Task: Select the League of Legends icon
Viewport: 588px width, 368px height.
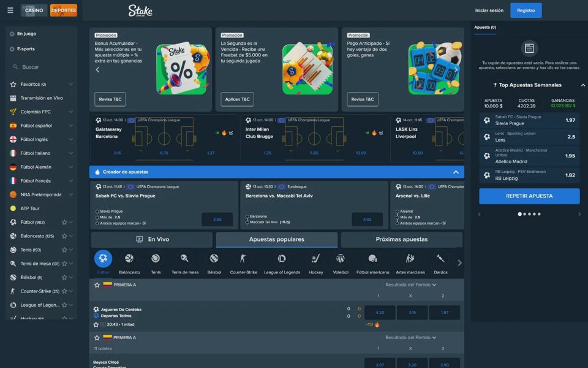Action: 282,258
